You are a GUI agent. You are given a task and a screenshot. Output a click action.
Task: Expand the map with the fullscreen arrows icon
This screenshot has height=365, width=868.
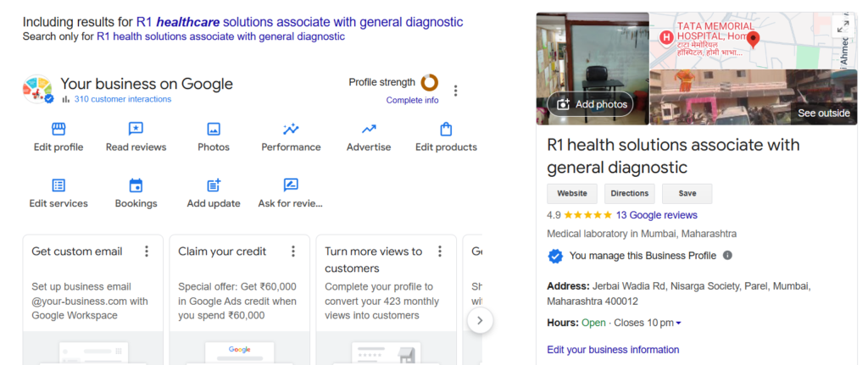(843, 26)
